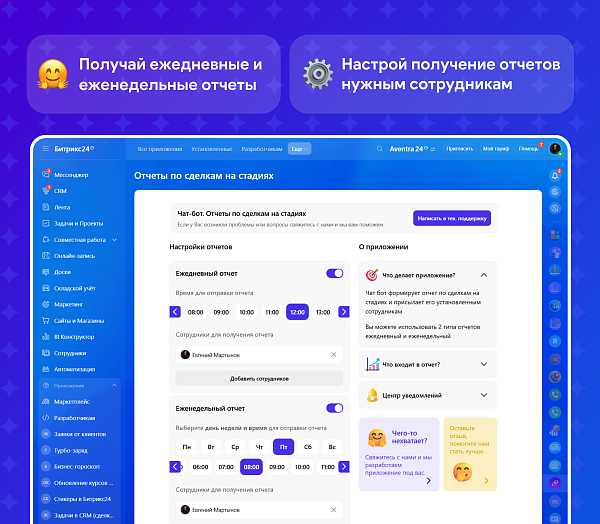Open the hamburger menu next to Битрикс24

[x=46, y=149]
